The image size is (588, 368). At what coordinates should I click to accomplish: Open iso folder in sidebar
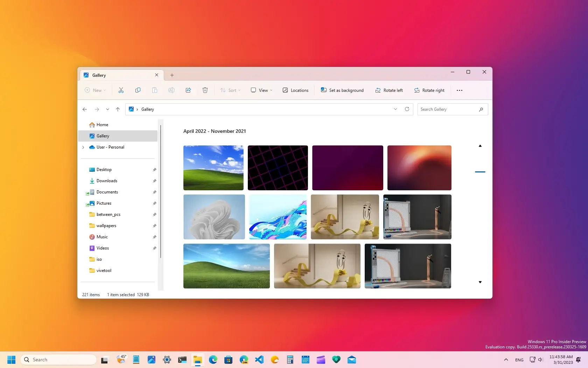tap(118, 259)
